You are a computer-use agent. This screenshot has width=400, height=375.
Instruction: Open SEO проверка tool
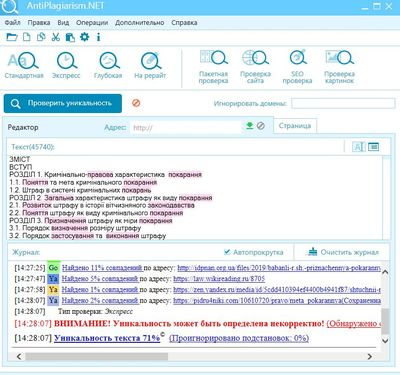point(297,67)
